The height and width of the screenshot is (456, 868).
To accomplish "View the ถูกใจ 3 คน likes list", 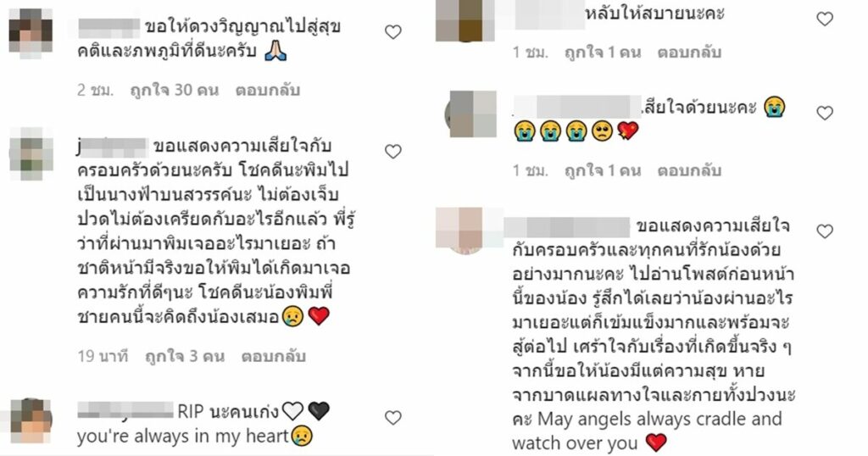I will [x=185, y=356].
